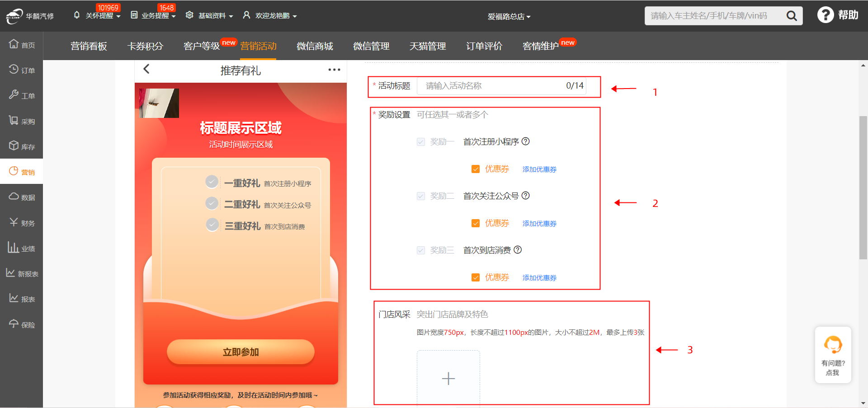Open 新报表 in the sidebar
This screenshot has height=408, width=868.
pyautogui.click(x=22, y=273)
